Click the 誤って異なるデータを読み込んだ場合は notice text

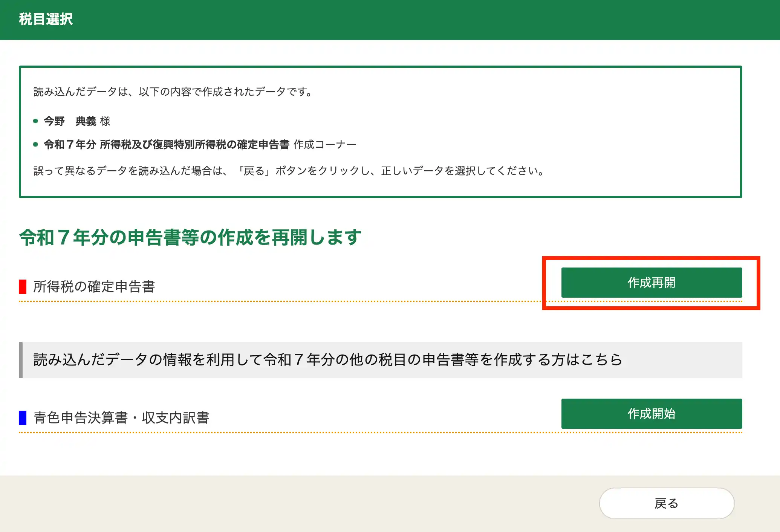click(289, 171)
